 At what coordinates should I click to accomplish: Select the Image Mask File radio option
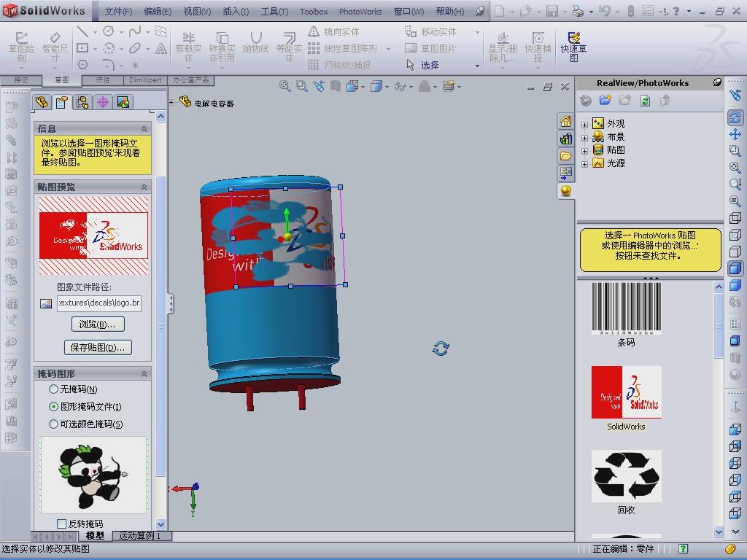tap(53, 407)
